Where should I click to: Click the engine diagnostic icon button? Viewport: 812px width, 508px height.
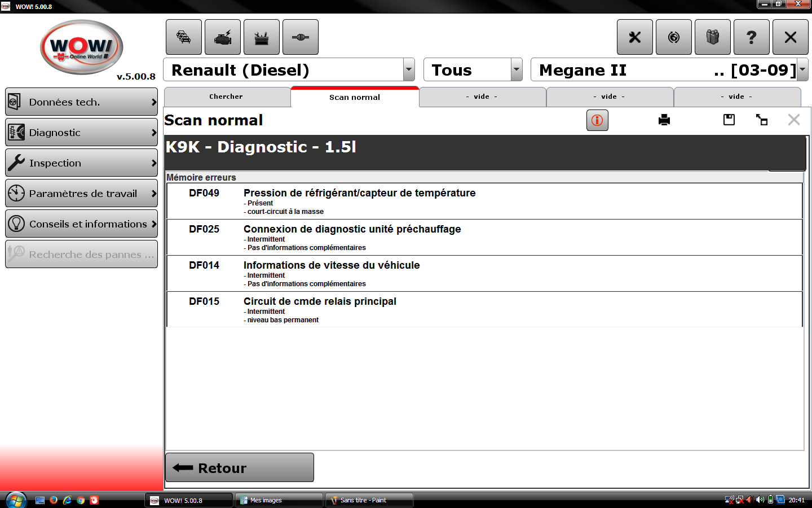[223, 37]
